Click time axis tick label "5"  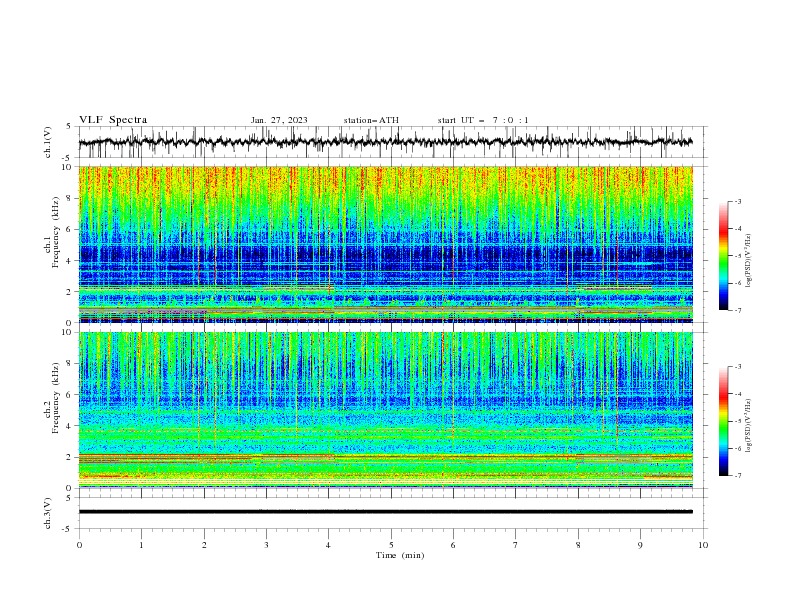391,545
